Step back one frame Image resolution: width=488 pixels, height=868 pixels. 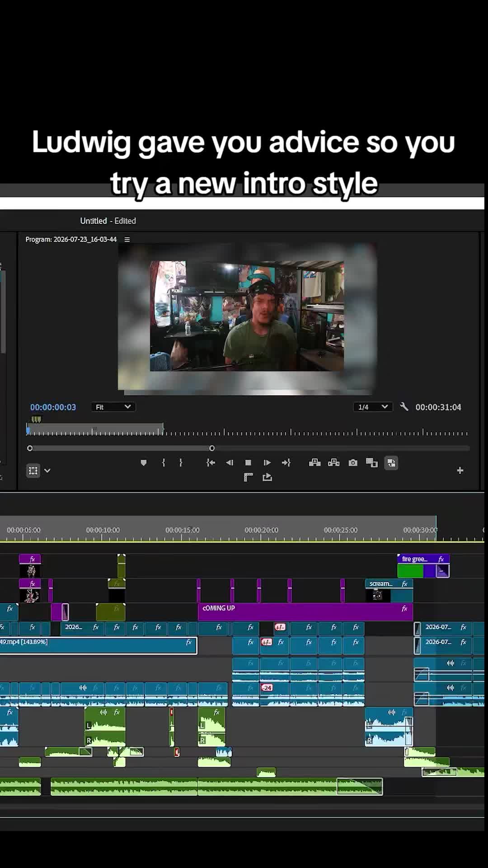[x=230, y=462]
